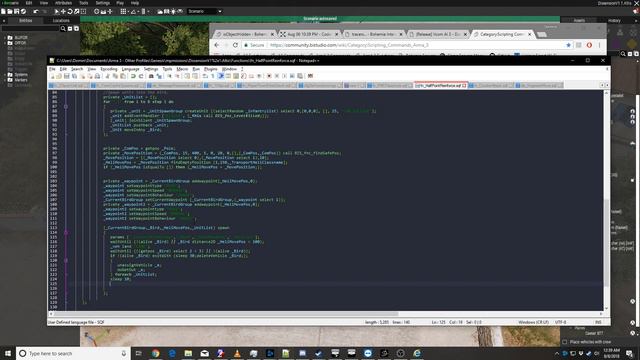Click the Notepad++ Redo toolbar icon
The width and height of the screenshot is (640, 360).
point(140,76)
